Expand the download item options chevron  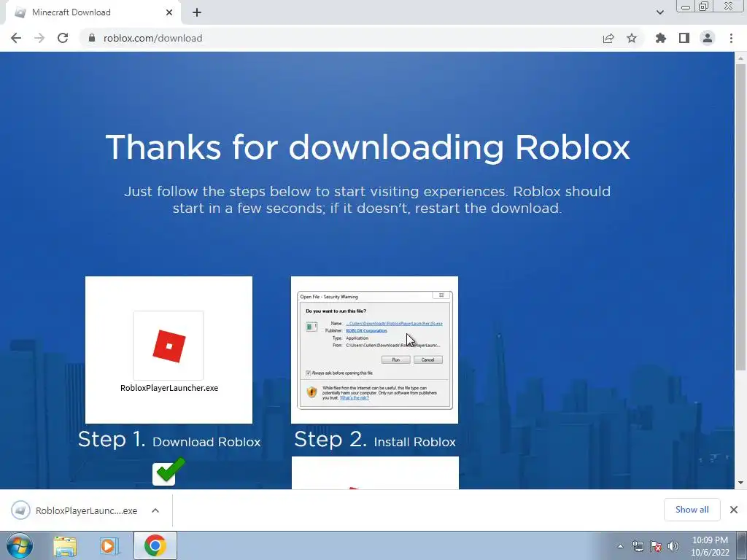(x=155, y=510)
